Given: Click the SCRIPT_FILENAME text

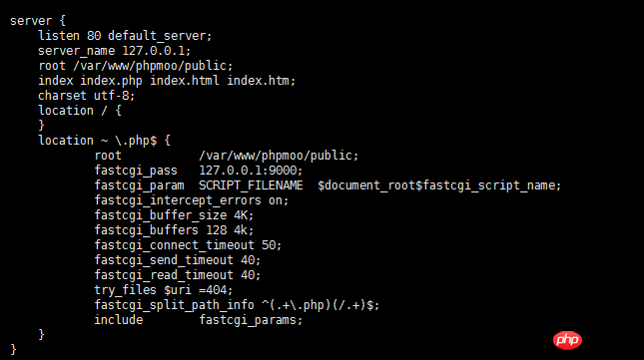Looking at the screenshot, I should (x=251, y=185).
